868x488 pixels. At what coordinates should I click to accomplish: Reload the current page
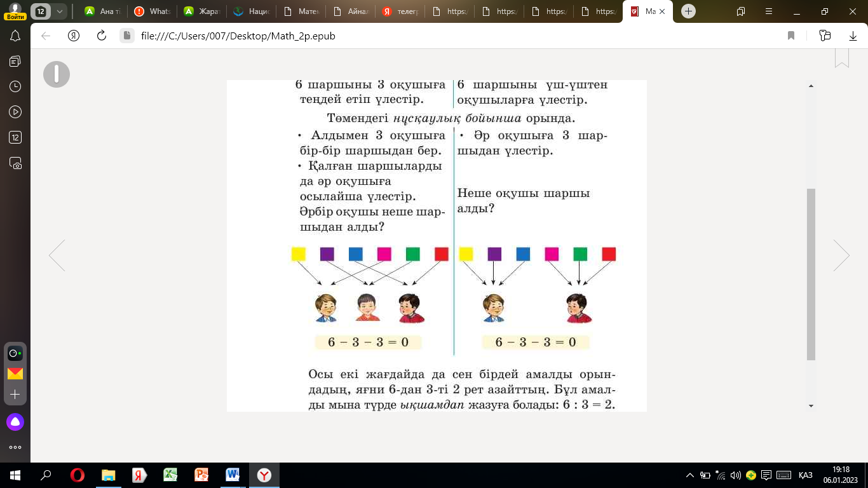(101, 36)
